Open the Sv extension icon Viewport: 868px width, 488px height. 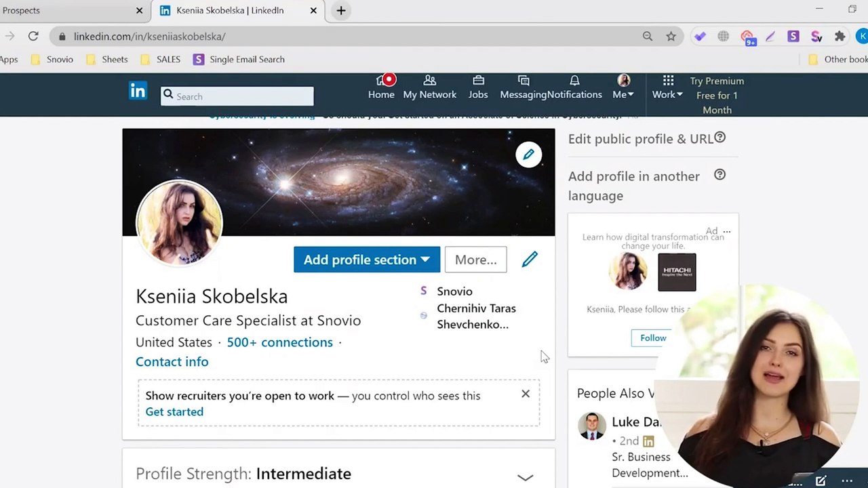tap(816, 37)
